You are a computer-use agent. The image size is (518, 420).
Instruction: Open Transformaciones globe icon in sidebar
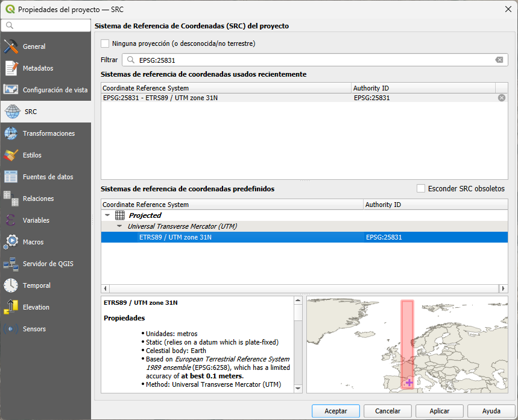click(x=11, y=133)
